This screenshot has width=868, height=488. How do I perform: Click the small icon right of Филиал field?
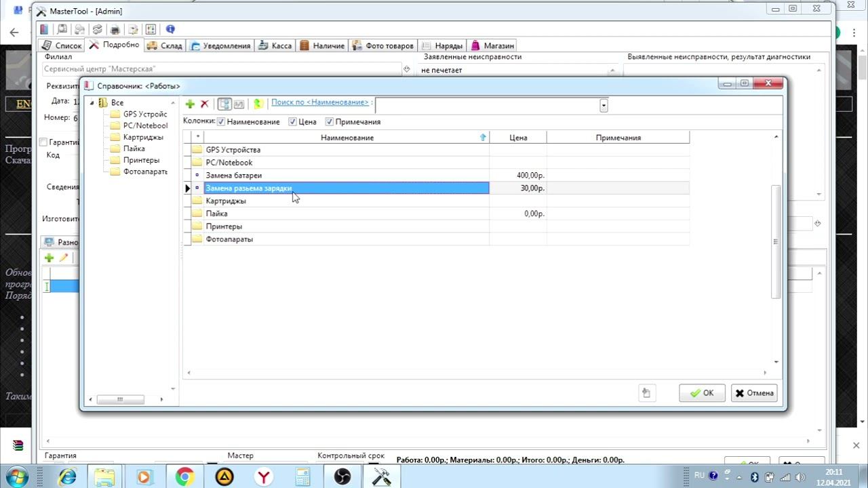407,69
